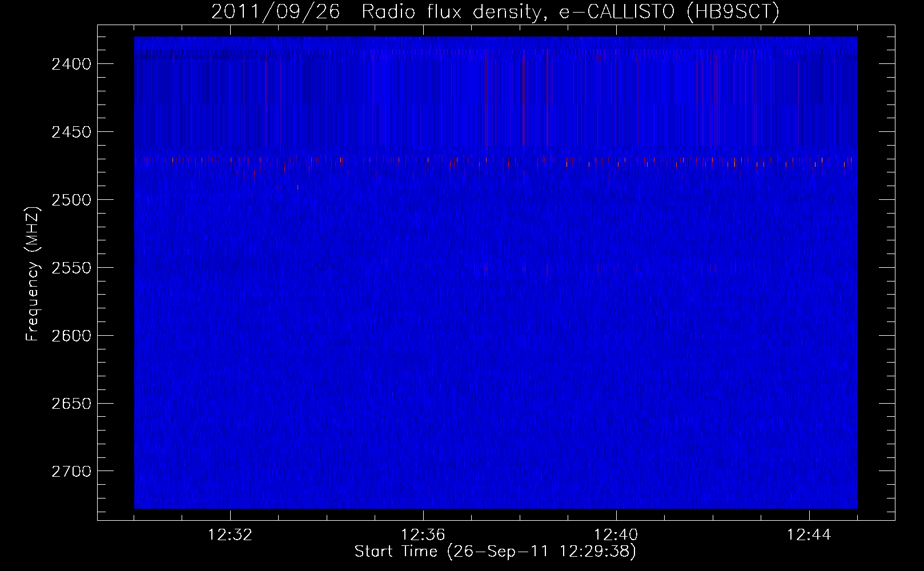Select the 2650 frequency tick label

coord(71,404)
